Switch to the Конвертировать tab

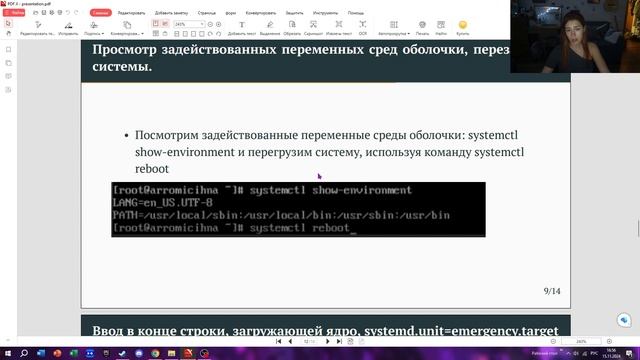coord(260,13)
